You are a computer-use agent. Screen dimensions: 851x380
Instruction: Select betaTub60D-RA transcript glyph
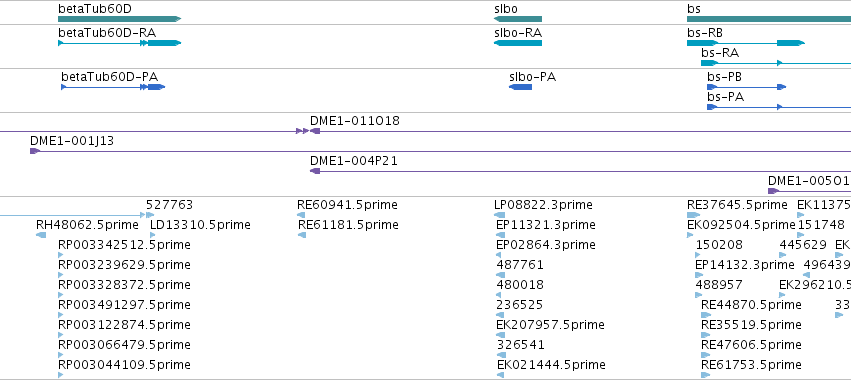tap(119, 43)
